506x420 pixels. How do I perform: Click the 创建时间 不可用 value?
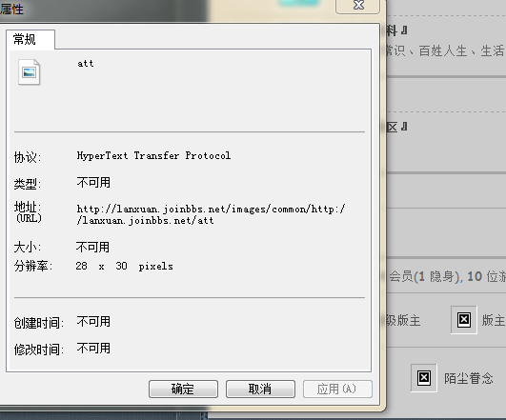point(93,322)
